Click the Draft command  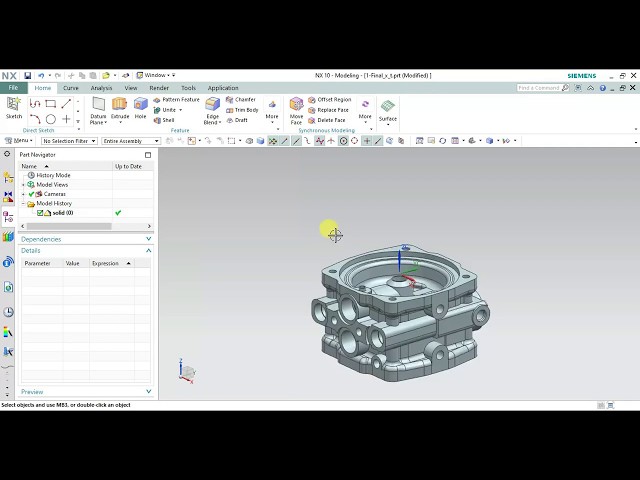[x=237, y=120]
